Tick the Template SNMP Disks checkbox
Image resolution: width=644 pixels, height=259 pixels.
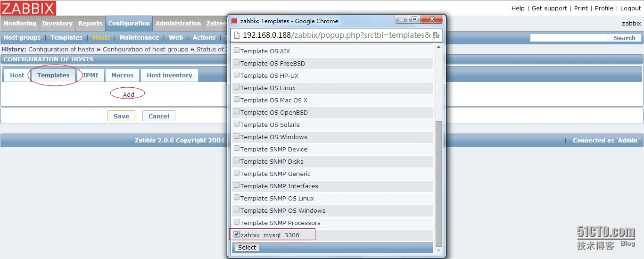pyautogui.click(x=237, y=161)
